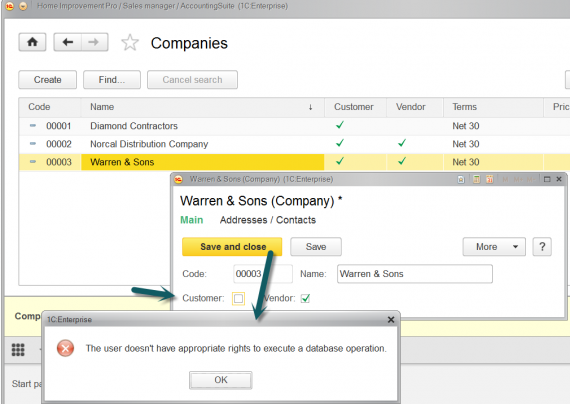Add to favorites icon in Warren & Sons window
The width and height of the screenshot is (570, 404).
[461, 179]
